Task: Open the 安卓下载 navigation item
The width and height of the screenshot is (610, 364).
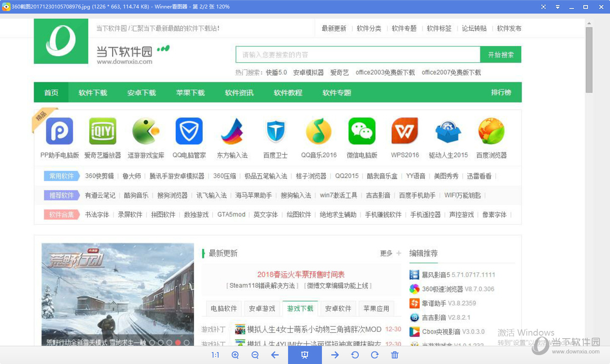Action: click(x=141, y=92)
